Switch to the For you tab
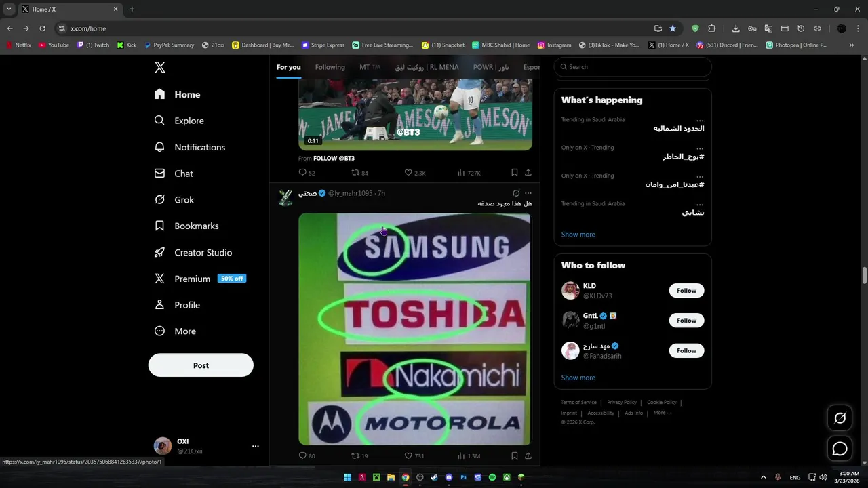Viewport: 868px width, 488px height. 288,67
